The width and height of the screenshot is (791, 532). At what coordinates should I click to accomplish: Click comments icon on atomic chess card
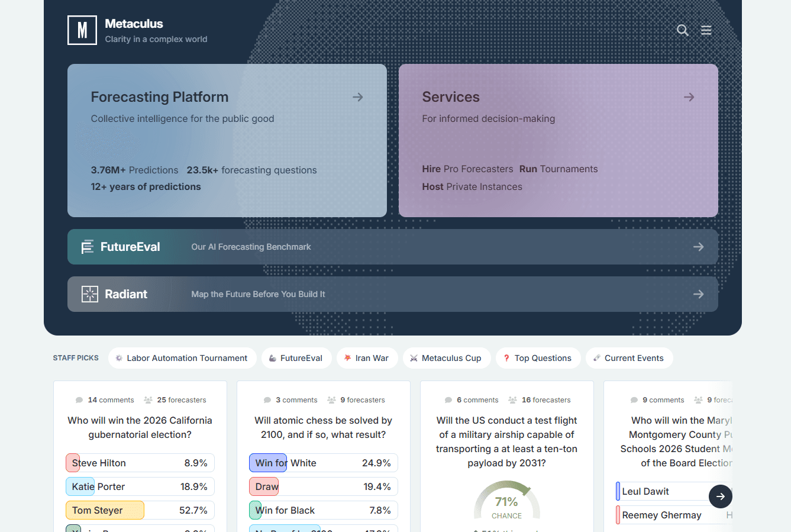[267, 400]
